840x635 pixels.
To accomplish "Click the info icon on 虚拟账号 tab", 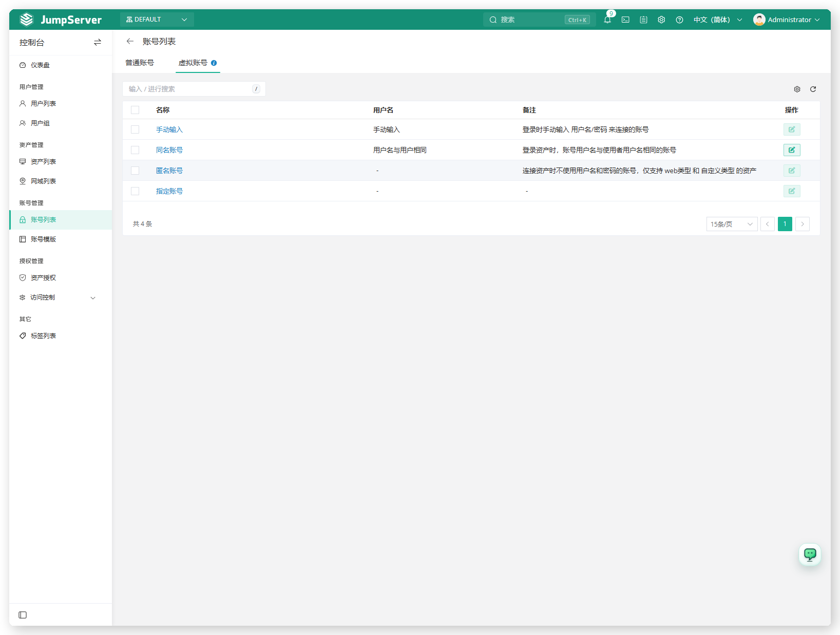I will tap(214, 63).
